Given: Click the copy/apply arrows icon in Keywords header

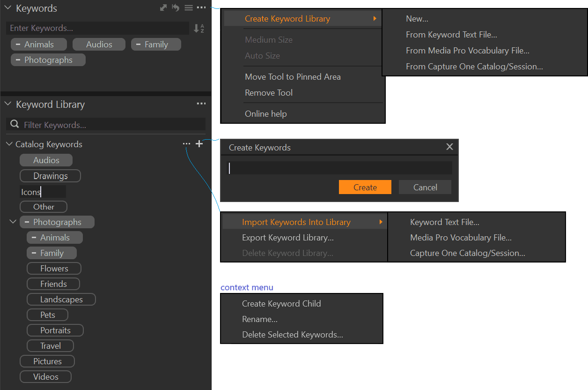Looking at the screenshot, I should coord(163,8).
